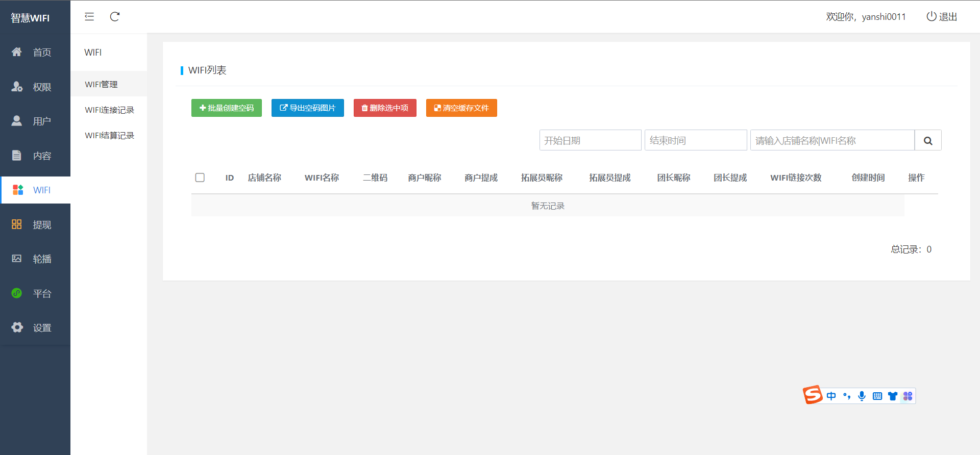This screenshot has width=980, height=455.
Task: Select WIFI连接记录 submenu item
Action: pyautogui.click(x=109, y=110)
